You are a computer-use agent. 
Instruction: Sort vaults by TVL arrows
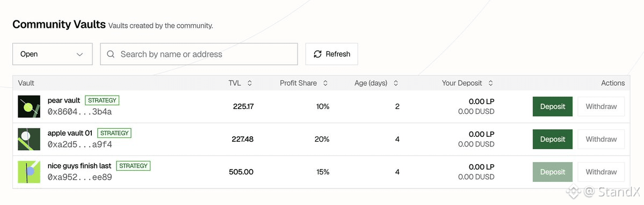[249, 83]
